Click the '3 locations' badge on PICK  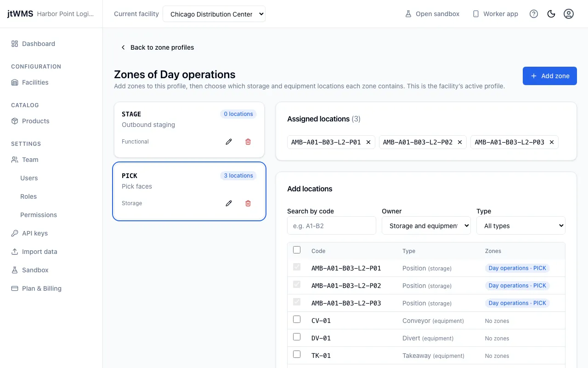[x=238, y=176]
